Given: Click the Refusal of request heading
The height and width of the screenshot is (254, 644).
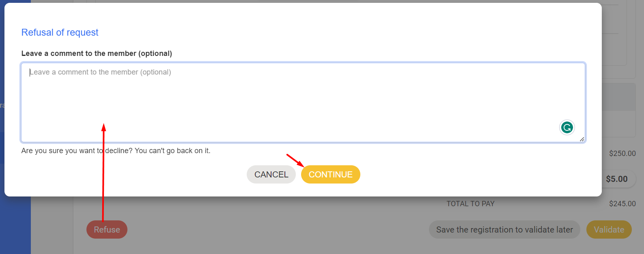Looking at the screenshot, I should pyautogui.click(x=60, y=32).
